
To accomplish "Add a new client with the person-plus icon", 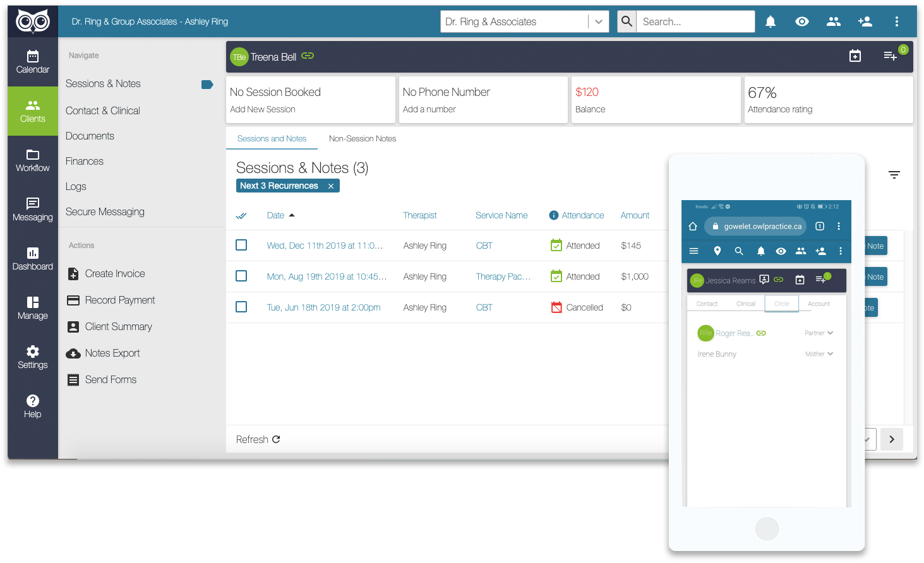I will click(x=865, y=21).
